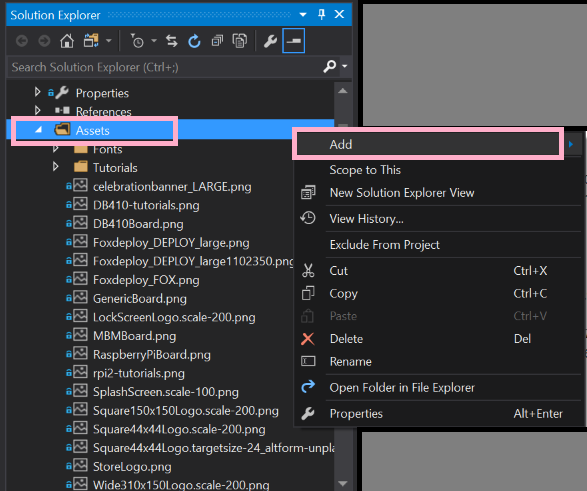Toggle auto-hide with the pin icon
587x491 pixels.
[321, 14]
